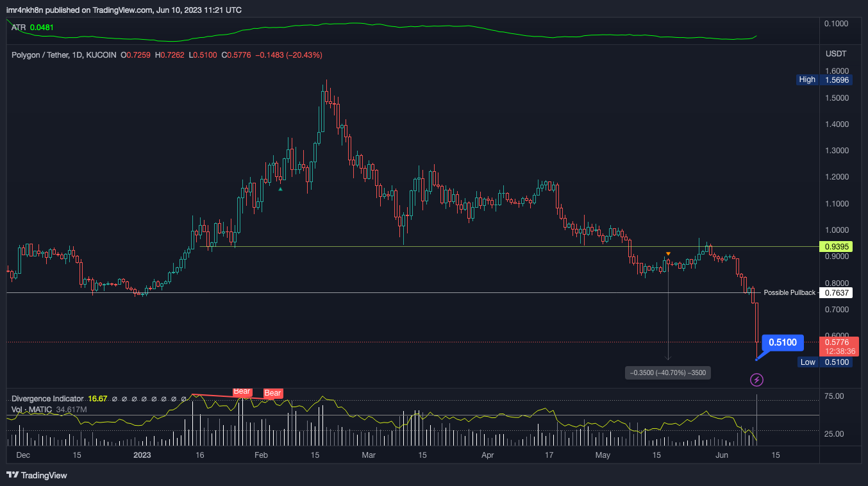This screenshot has width=868, height=486.
Task: Click the 75.00 indicator axis tick
Action: (834, 396)
